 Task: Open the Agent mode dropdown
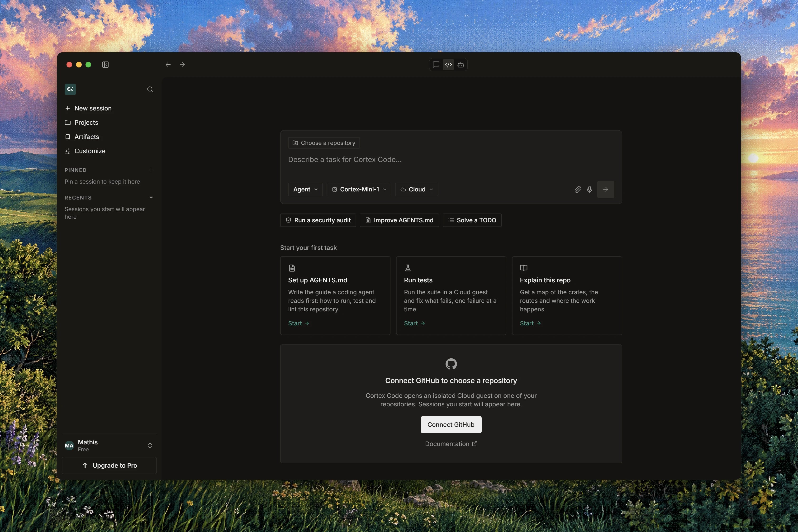coord(305,189)
